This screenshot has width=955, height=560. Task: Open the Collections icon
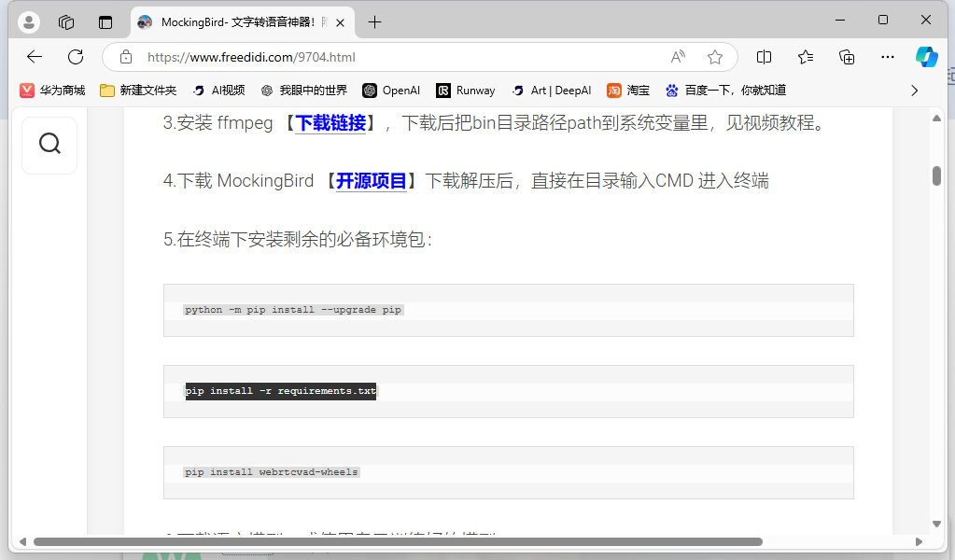pyautogui.click(x=847, y=57)
